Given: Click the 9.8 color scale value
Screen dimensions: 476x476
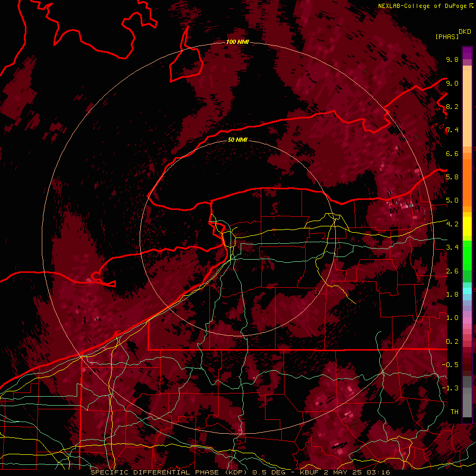Looking at the screenshot, I should coord(452,60).
